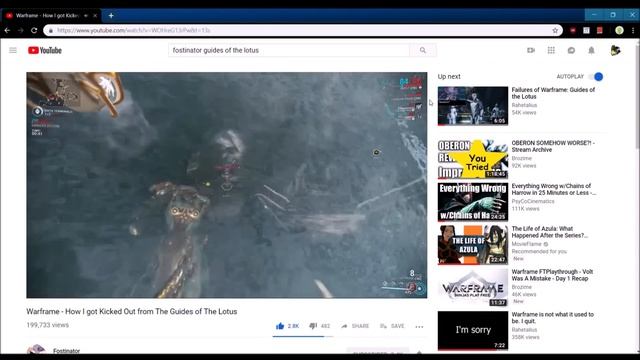Open the MovieFlame channel link
This screenshot has height=360, width=640.
pyautogui.click(x=527, y=244)
